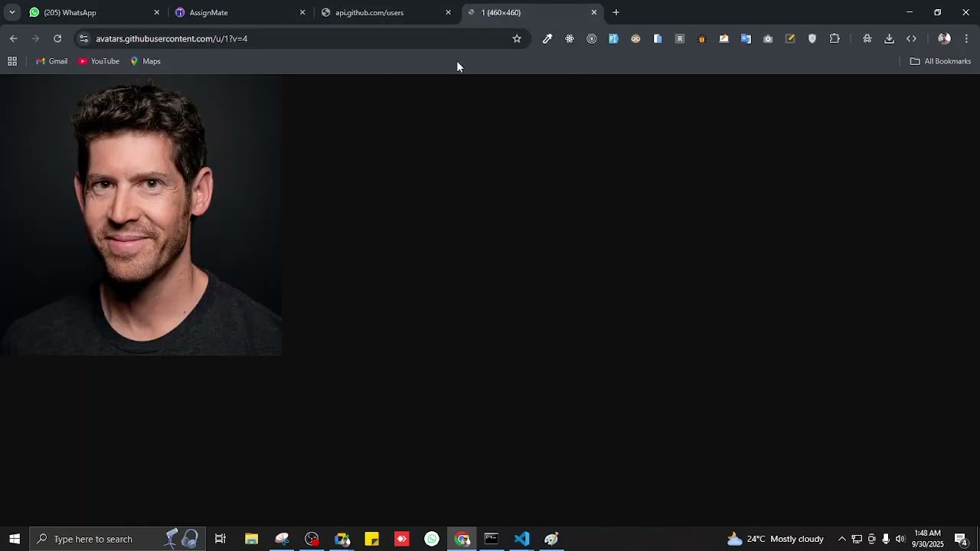
Task: Open the concentric circles extension icon
Action: (592, 38)
